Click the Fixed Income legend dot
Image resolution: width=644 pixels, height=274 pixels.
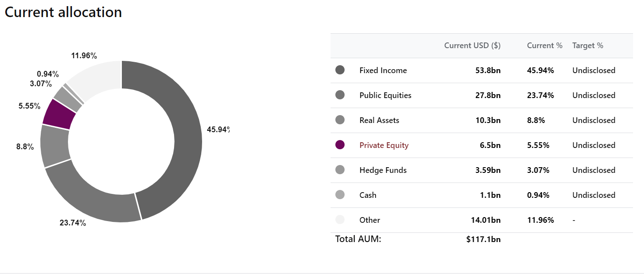click(340, 70)
